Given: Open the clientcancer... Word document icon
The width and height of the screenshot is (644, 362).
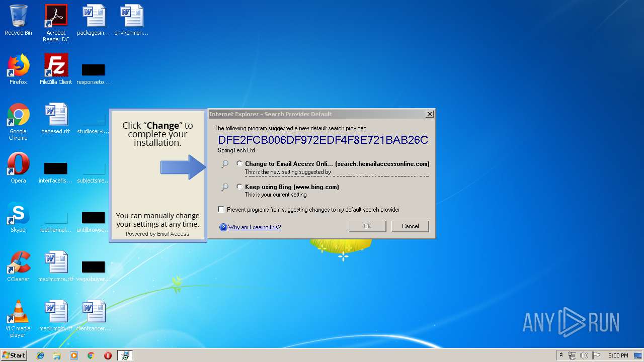Looking at the screenshot, I should click(94, 316).
